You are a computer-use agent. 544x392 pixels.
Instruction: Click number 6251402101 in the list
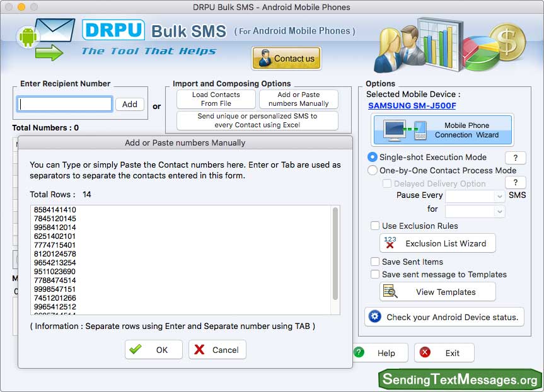pos(55,236)
